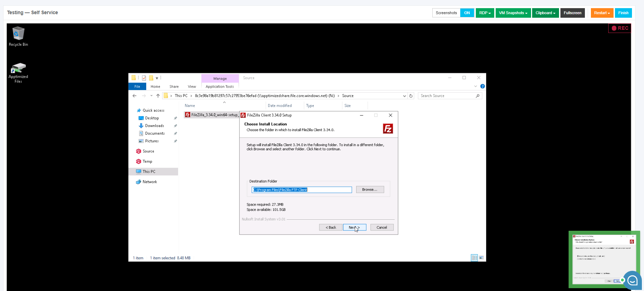The height and width of the screenshot is (291, 644).
Task: Click the Finish button
Action: (x=623, y=13)
